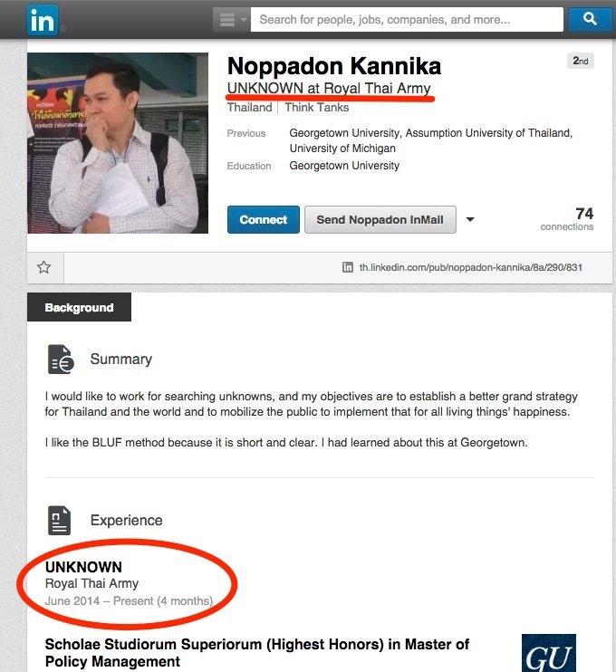Click the Connect button

click(264, 219)
